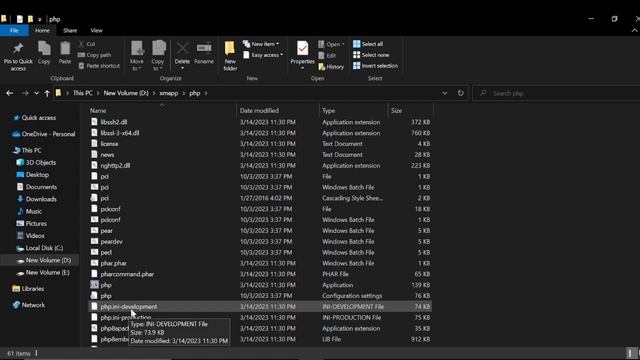This screenshot has width=640, height=360.
Task: Open Music in sidebar
Action: coord(29,212)
